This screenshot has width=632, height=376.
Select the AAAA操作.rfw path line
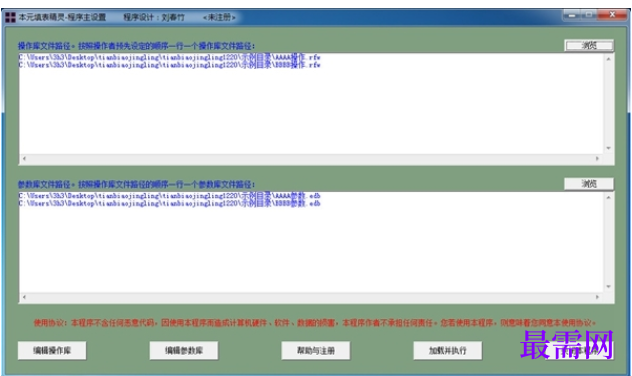point(169,57)
